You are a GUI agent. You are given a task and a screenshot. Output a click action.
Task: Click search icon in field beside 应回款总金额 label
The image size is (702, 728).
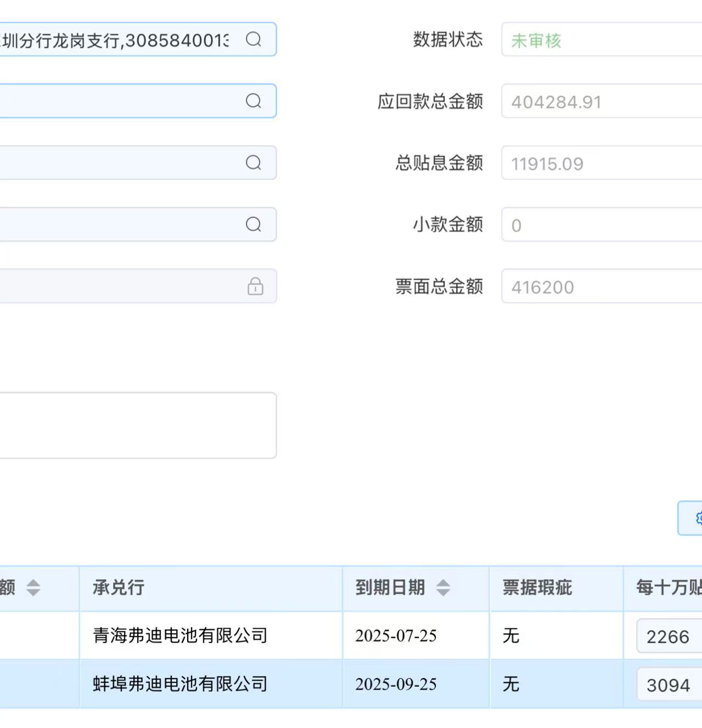pos(253,101)
